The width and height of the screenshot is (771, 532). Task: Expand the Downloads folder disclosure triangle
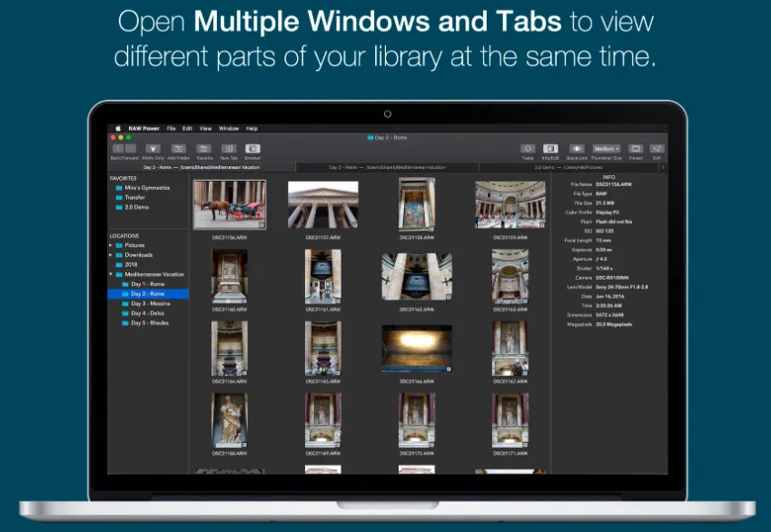[x=111, y=255]
